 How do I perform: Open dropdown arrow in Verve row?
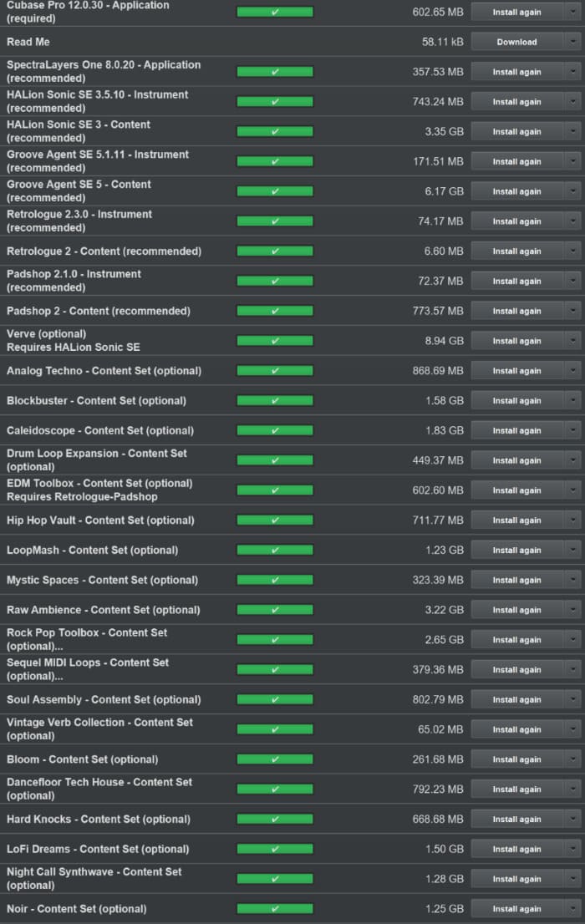click(x=572, y=341)
